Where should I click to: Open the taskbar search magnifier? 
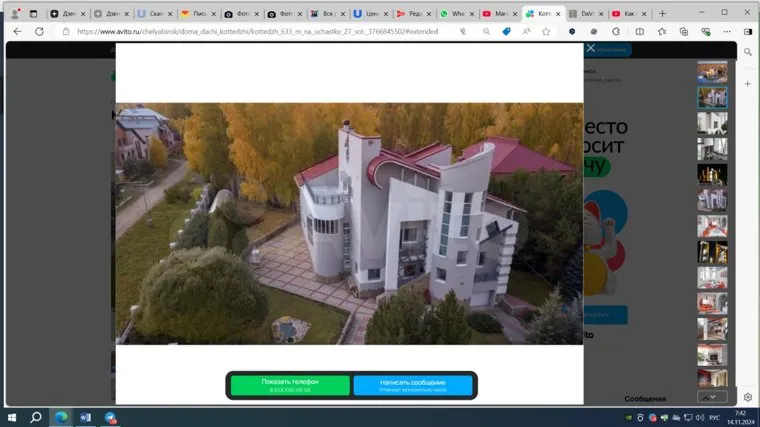[36, 417]
